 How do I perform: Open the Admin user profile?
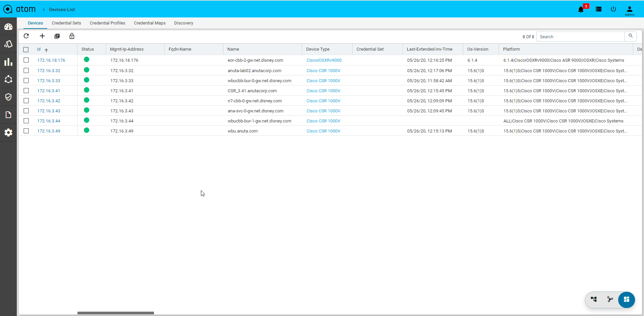coord(630,11)
